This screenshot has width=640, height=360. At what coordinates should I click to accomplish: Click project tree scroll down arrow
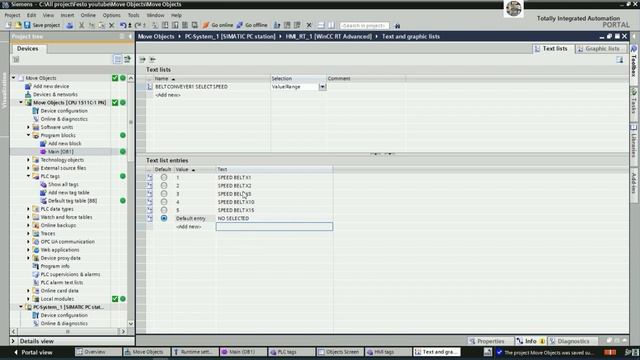tap(131, 324)
